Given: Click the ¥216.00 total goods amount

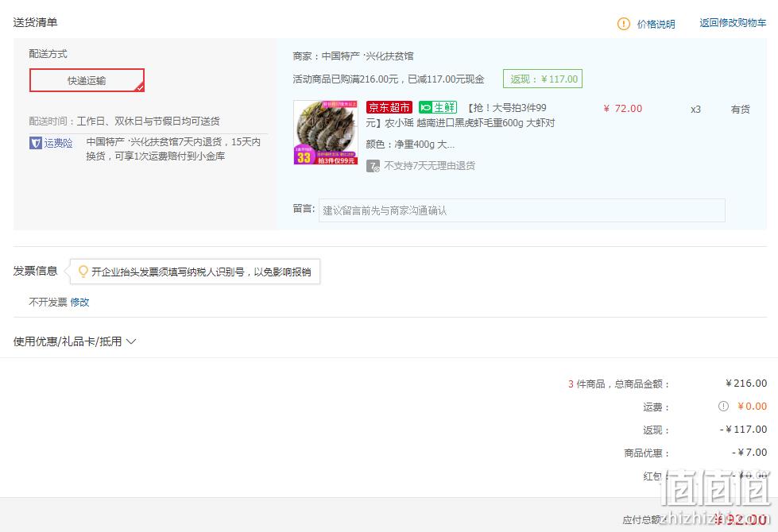Looking at the screenshot, I should (746, 384).
